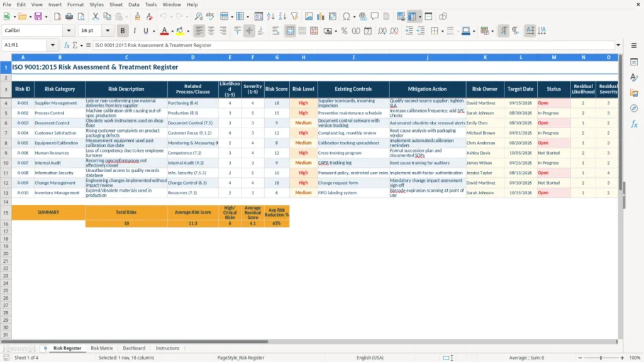Apply the yellow background color swatch
644x362 pixels.
click(x=180, y=31)
